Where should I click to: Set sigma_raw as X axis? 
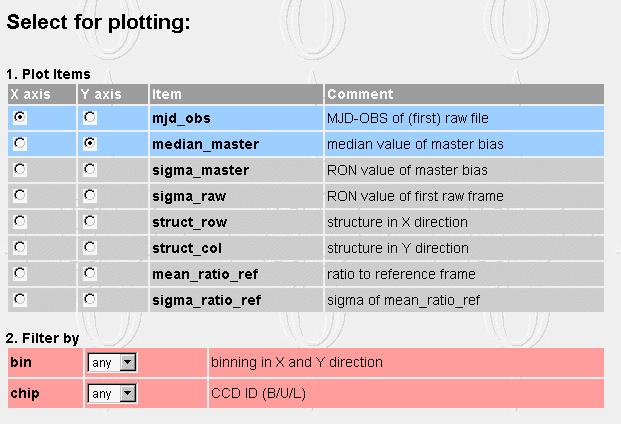click(x=20, y=196)
